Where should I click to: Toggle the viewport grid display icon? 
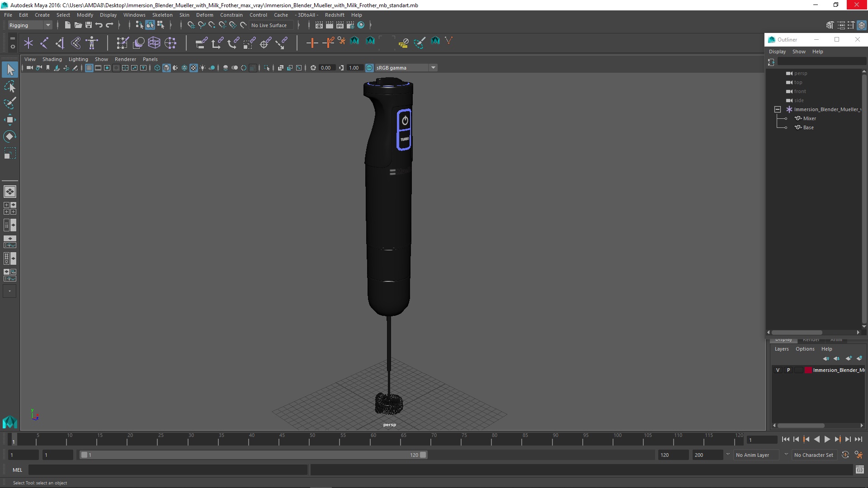[89, 68]
